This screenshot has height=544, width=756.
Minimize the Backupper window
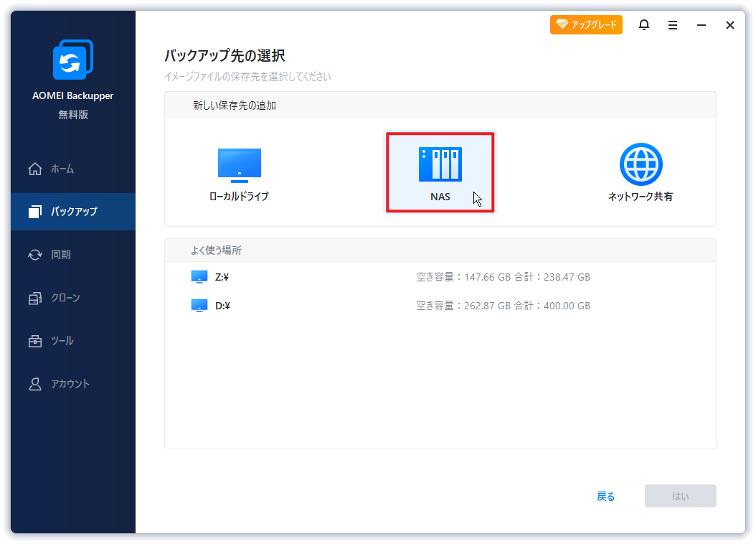pyautogui.click(x=701, y=25)
